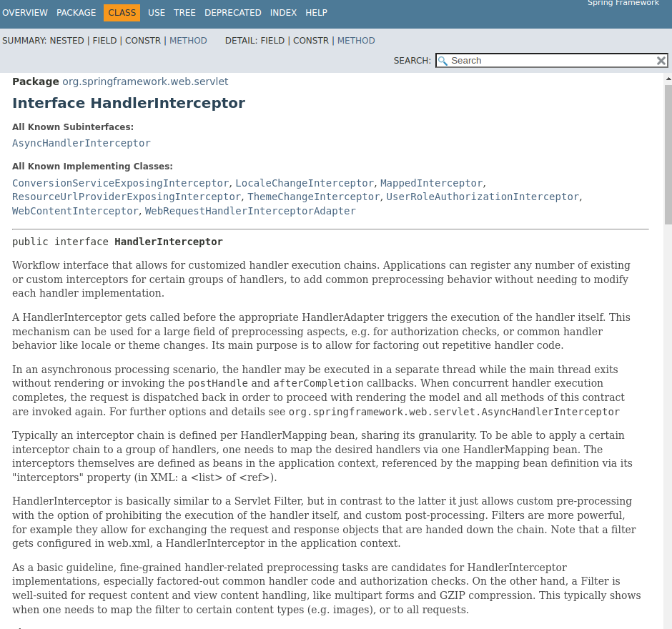Type in the Search input field
This screenshot has width=672, height=629.
coord(550,61)
